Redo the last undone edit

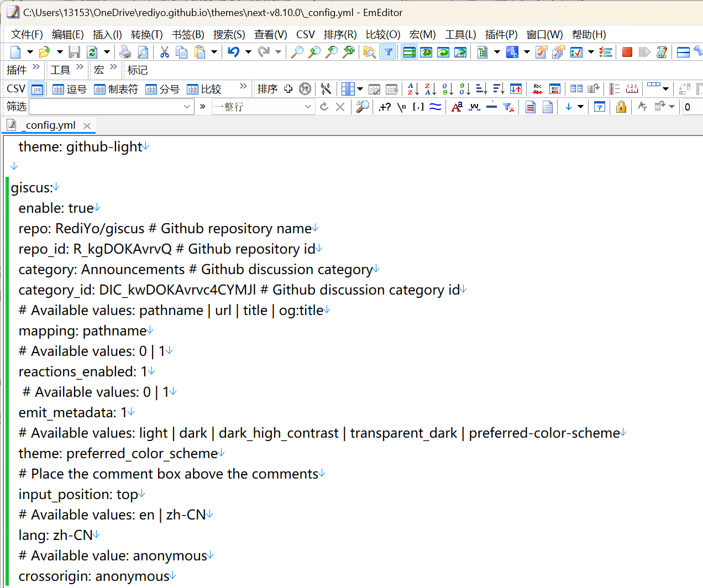point(264,52)
